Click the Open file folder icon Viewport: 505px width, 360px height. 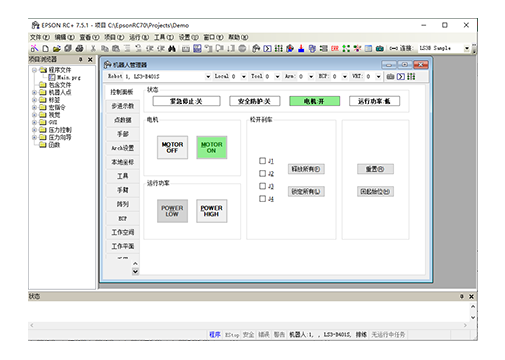[57, 49]
